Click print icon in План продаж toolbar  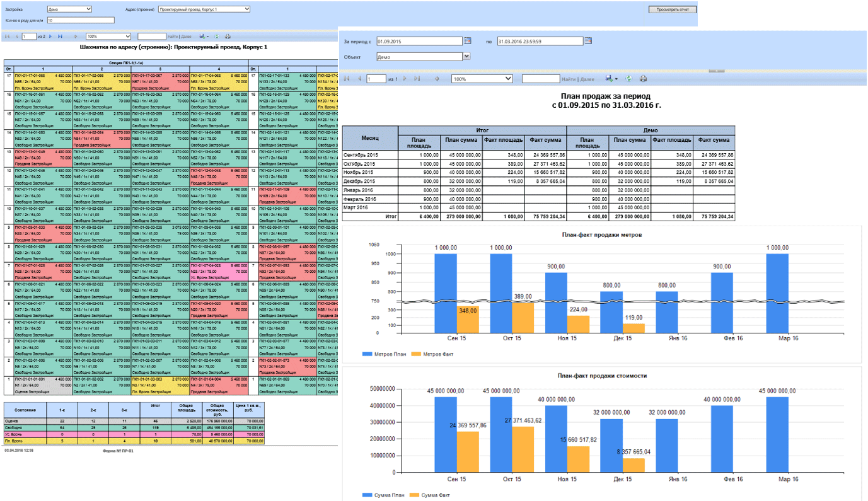point(643,79)
